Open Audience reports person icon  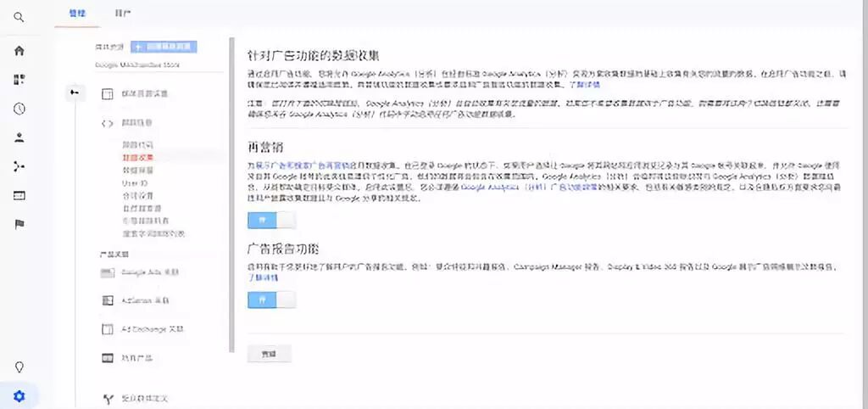[19, 138]
